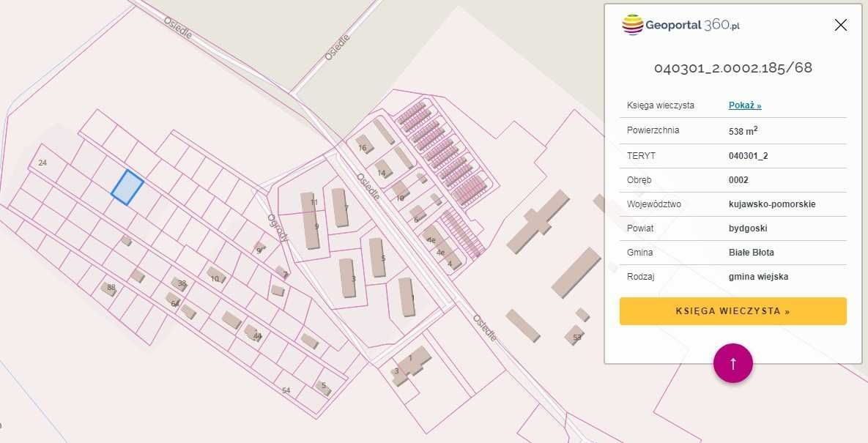
Task: Select the large cross-shaped building
Action: point(538,222)
